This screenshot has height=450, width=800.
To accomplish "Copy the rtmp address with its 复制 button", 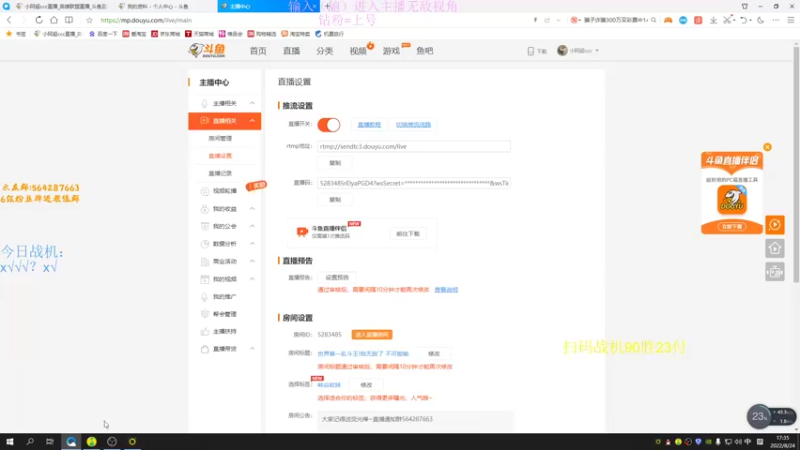I will click(335, 163).
